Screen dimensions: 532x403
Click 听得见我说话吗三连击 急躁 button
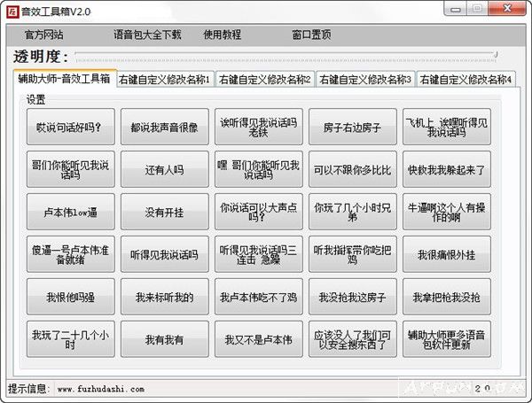point(259,254)
